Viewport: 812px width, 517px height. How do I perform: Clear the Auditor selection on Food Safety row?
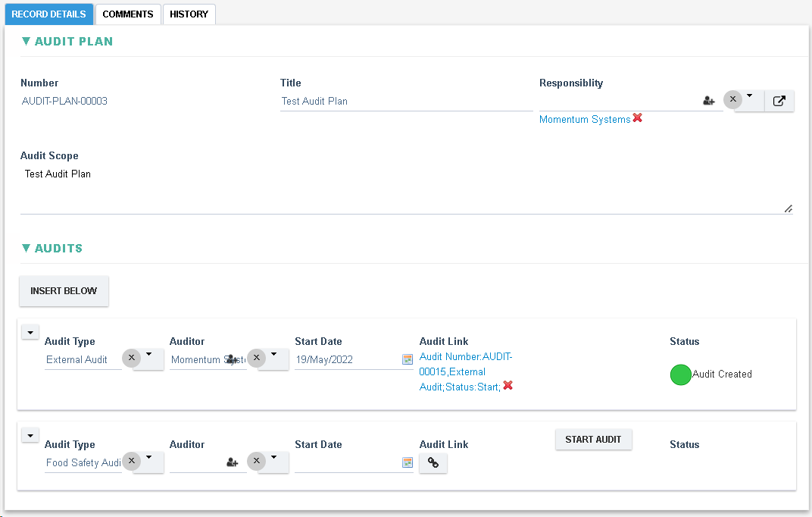pos(256,460)
